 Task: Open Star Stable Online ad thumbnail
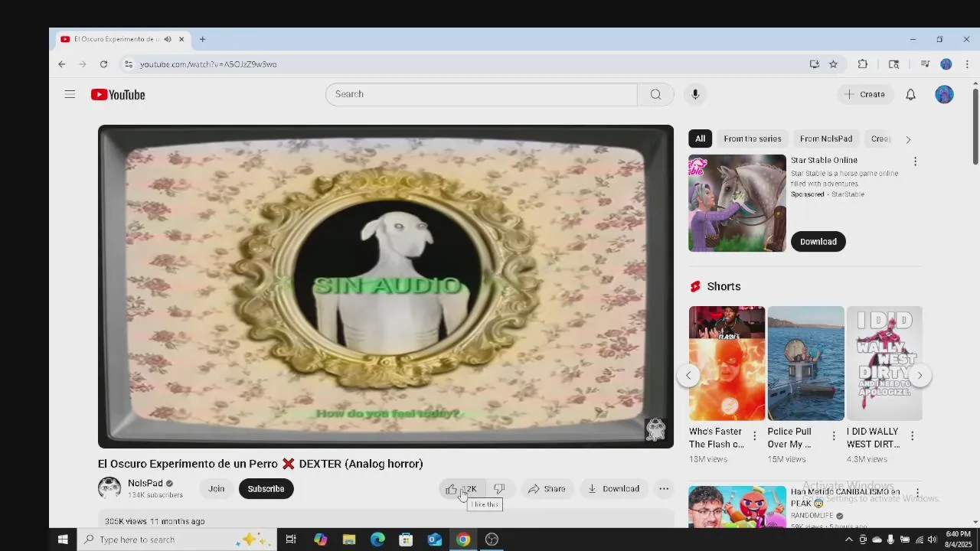(737, 203)
